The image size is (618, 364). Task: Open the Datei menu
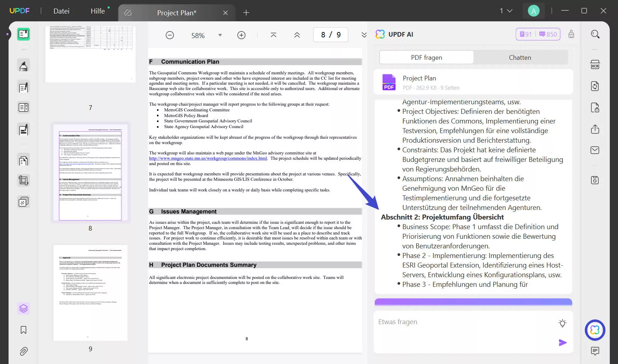tap(61, 11)
